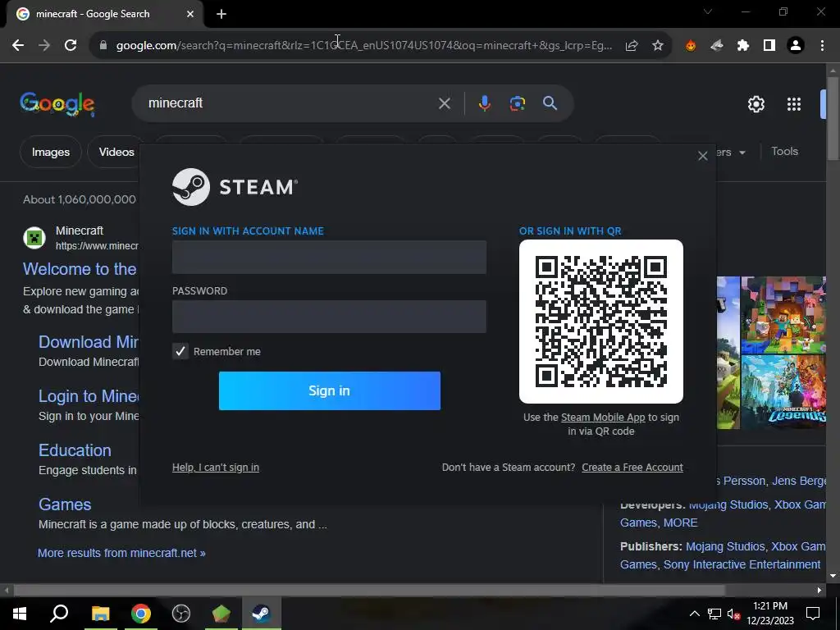Bookmark this tab with star icon
Screen dimensions: 840x630
(x=658, y=46)
